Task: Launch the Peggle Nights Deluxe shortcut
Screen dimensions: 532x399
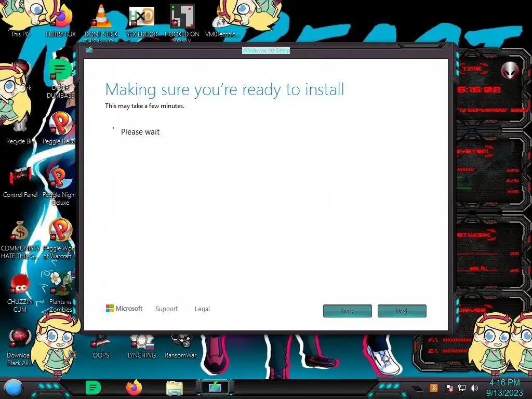Action: click(x=59, y=185)
